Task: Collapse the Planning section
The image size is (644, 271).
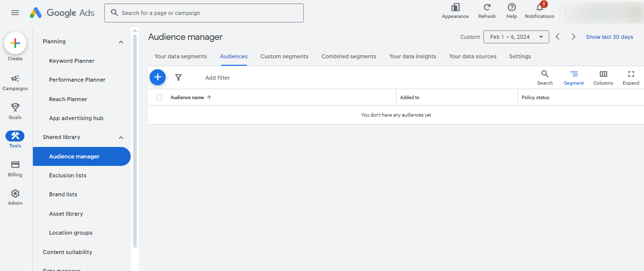Action: coord(121,42)
